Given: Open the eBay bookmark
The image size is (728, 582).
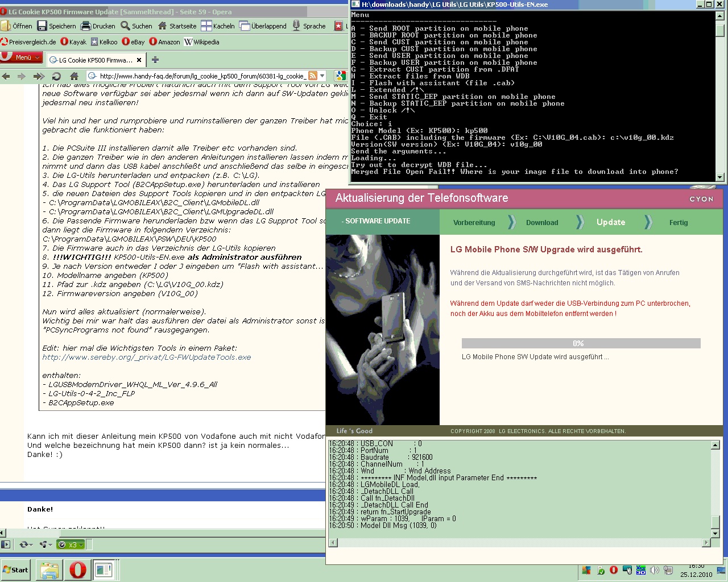Looking at the screenshot, I should point(134,41).
